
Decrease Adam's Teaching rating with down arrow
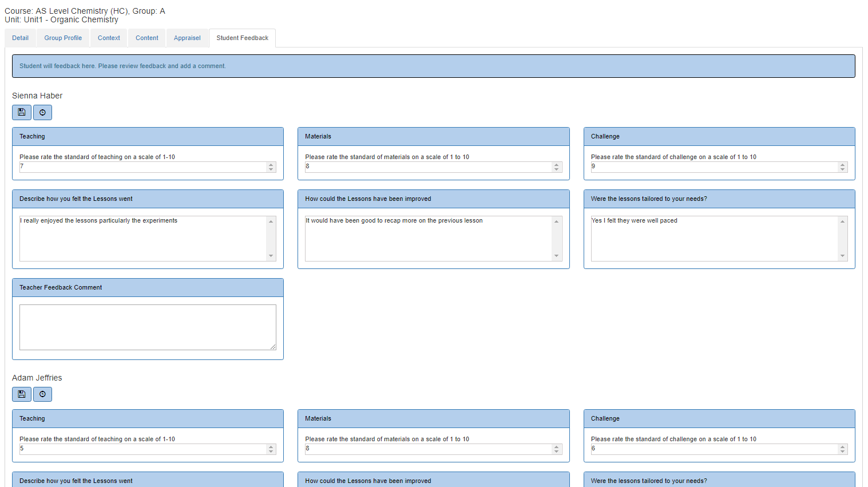[x=271, y=452]
